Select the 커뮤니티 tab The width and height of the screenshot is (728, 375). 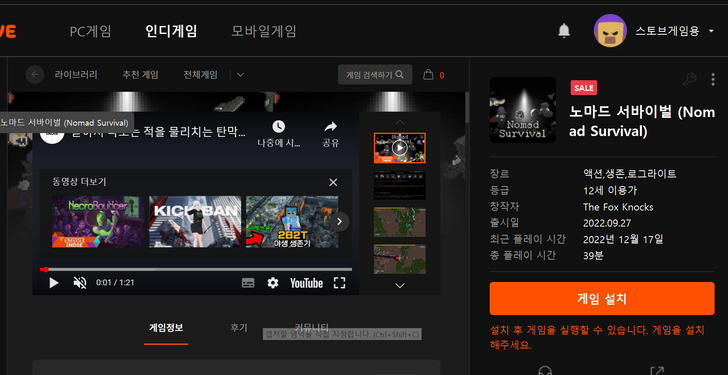[311, 328]
